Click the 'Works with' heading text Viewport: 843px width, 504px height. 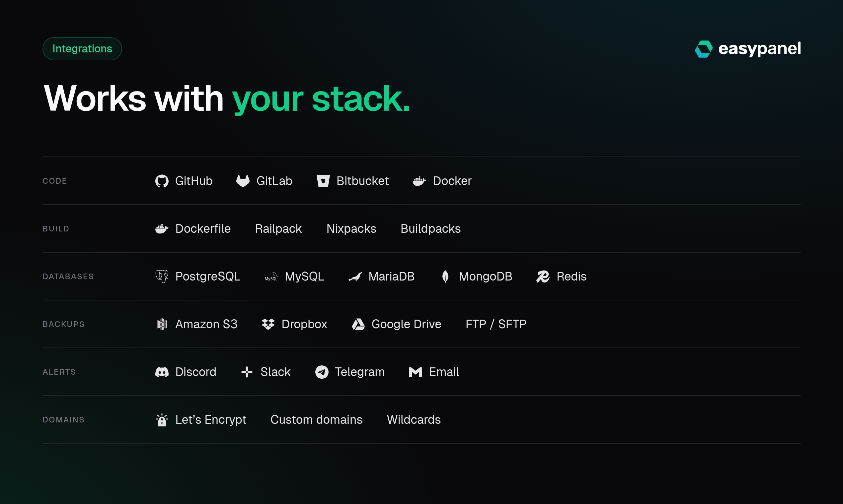134,98
